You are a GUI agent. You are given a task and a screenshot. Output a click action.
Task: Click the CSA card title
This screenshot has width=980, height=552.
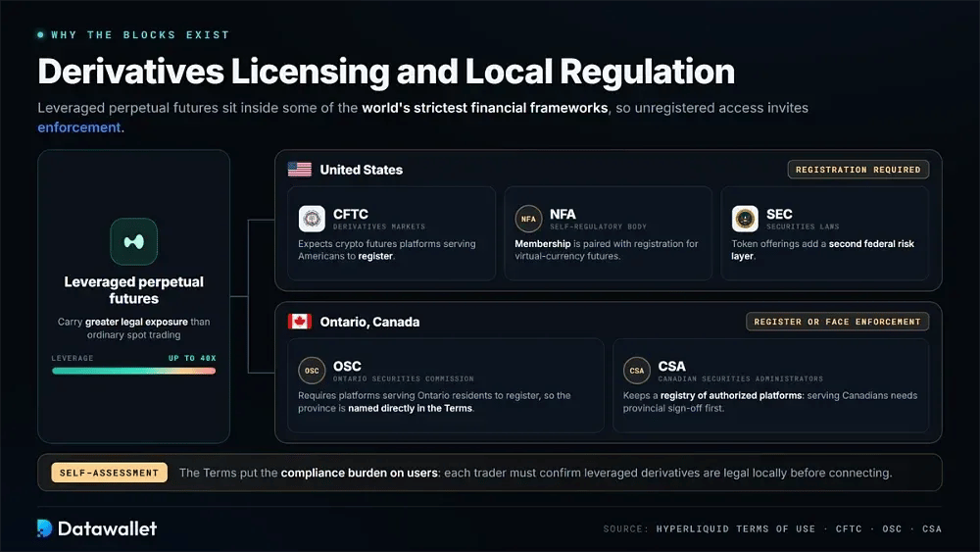coord(671,366)
